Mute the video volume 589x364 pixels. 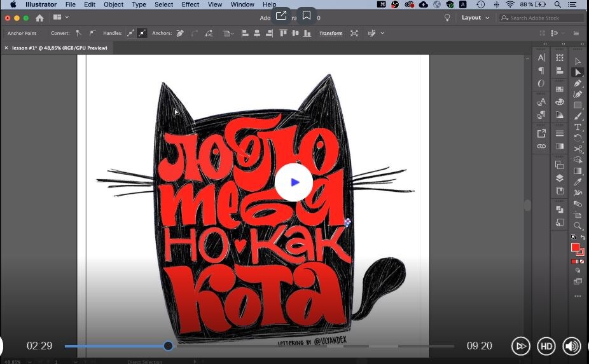(x=571, y=346)
